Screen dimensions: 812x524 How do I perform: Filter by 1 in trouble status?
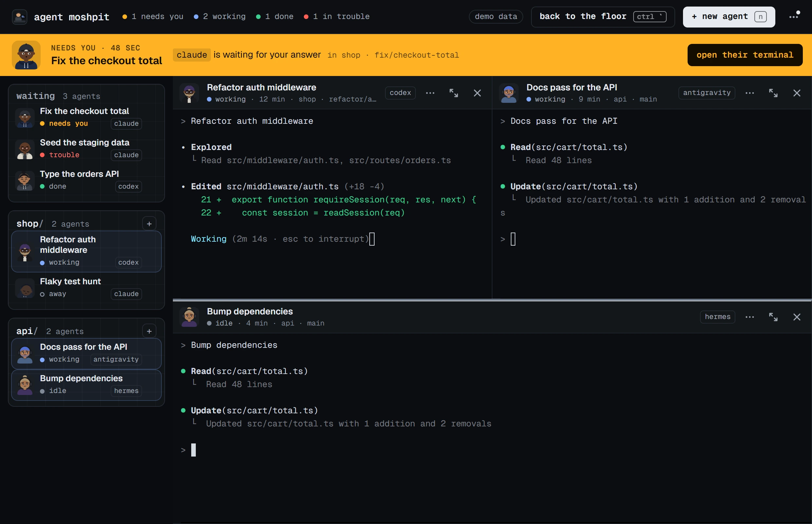pyautogui.click(x=337, y=17)
